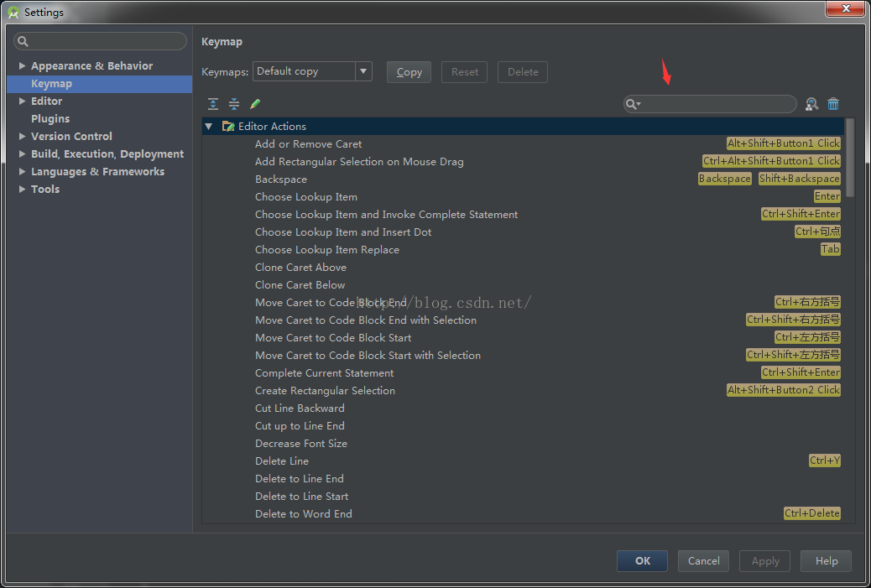871x588 pixels.
Task: Select Create Rectangular Selection action
Action: click(523, 390)
